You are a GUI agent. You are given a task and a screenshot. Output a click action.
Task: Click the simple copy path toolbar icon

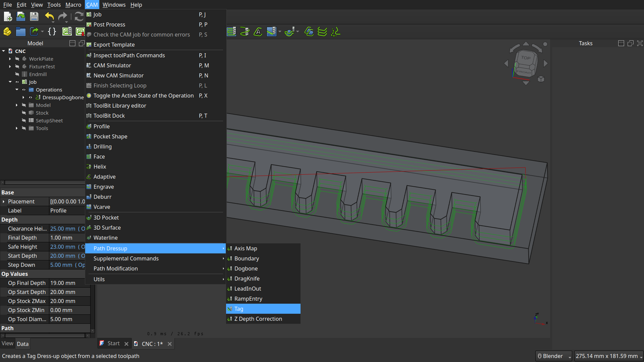[x=335, y=32]
